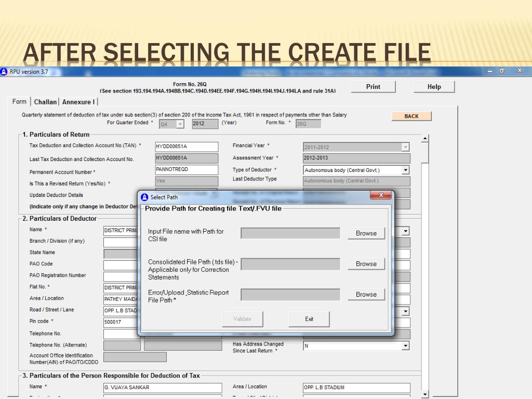532x399 pixels.
Task: Click the RPU application icon in title bar
Action: pyautogui.click(x=4, y=72)
